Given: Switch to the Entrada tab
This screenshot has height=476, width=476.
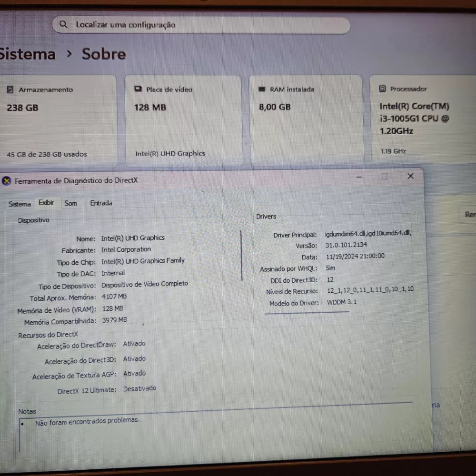Looking at the screenshot, I should click(x=101, y=203).
